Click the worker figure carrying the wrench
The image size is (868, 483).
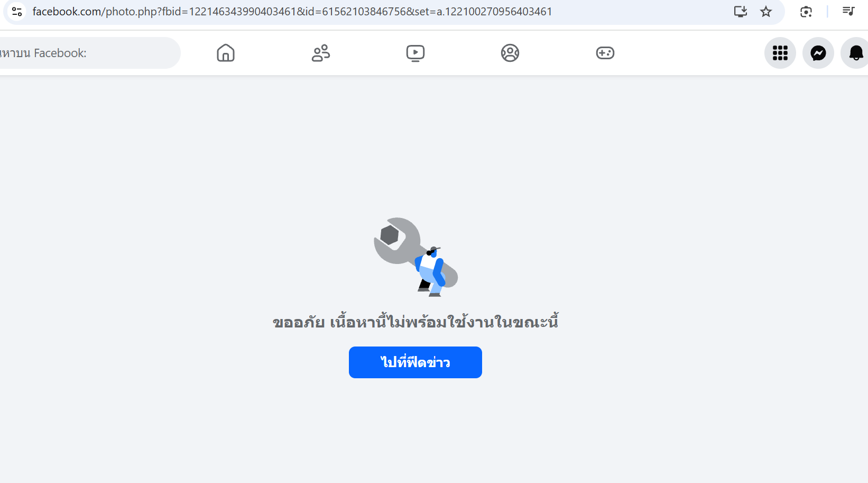coord(432,271)
